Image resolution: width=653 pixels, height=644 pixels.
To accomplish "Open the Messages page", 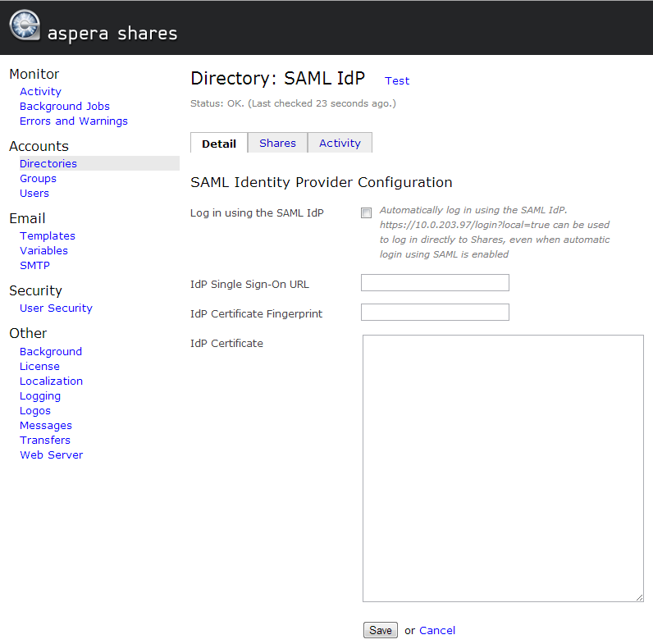I will 46,425.
